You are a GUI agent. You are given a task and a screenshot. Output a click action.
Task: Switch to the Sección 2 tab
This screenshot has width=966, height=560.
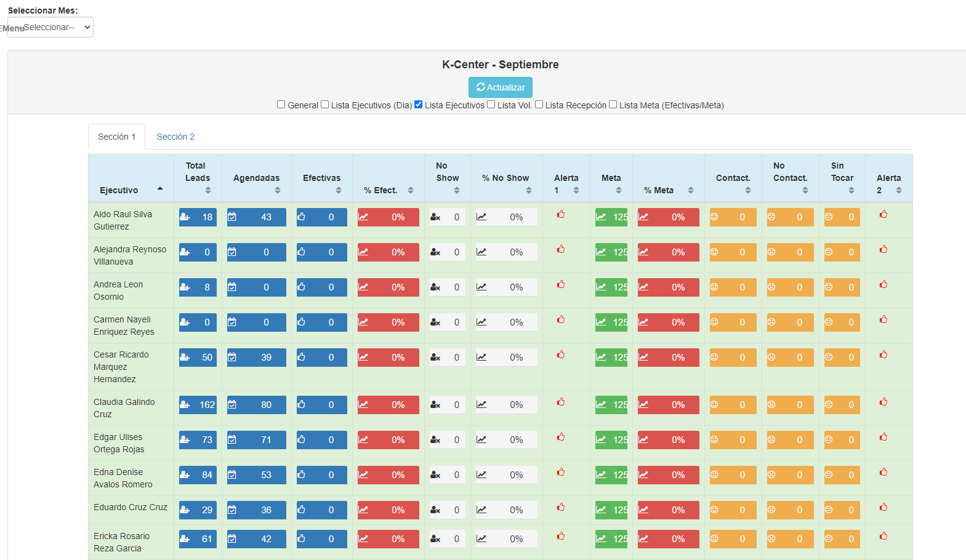175,137
